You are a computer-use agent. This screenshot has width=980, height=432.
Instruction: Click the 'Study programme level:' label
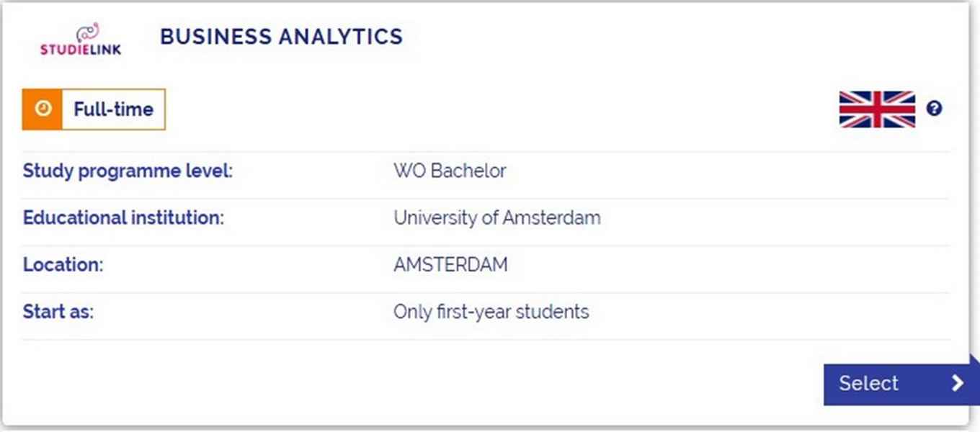click(x=128, y=171)
